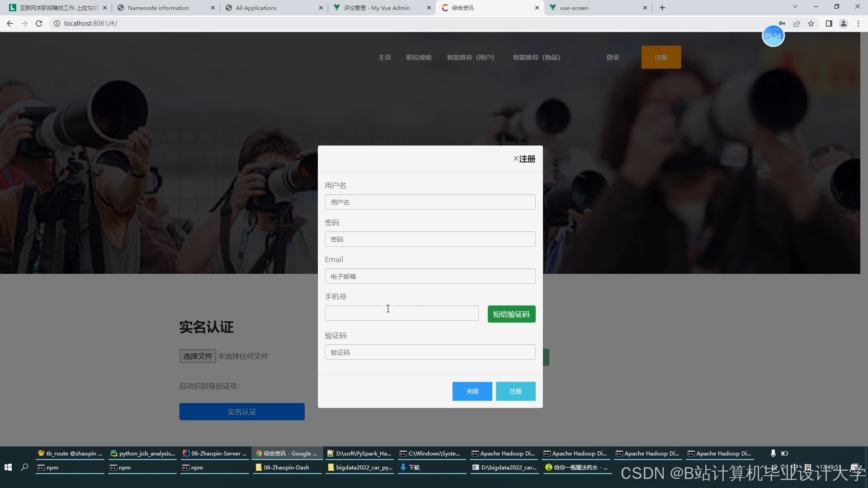Click the 验证码 input field
868x488 pixels.
(430, 352)
